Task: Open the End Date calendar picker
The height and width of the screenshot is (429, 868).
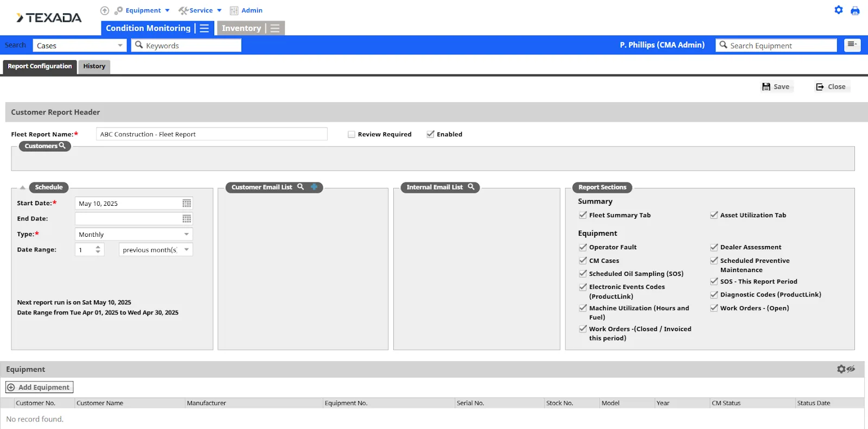Action: [x=187, y=219]
